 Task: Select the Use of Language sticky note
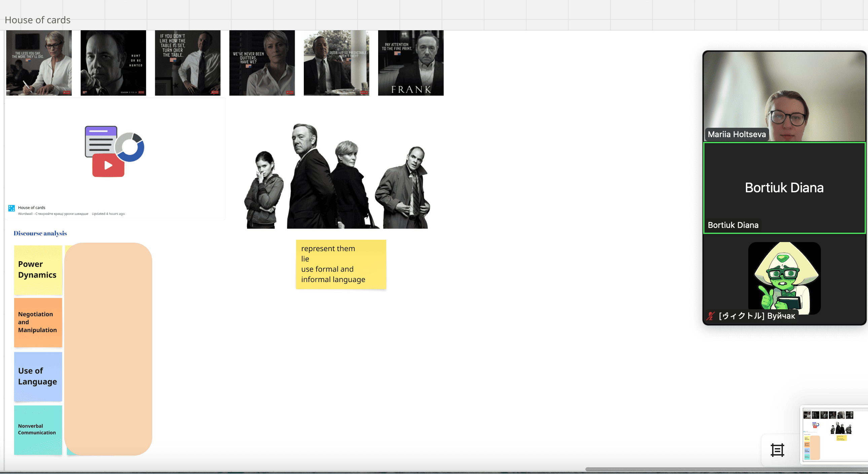tap(38, 376)
